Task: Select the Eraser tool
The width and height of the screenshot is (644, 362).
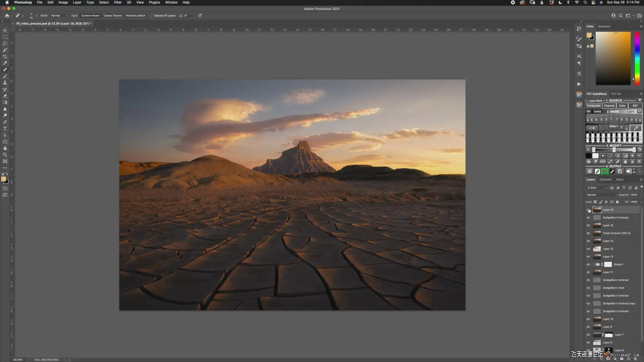Action: coord(5,96)
